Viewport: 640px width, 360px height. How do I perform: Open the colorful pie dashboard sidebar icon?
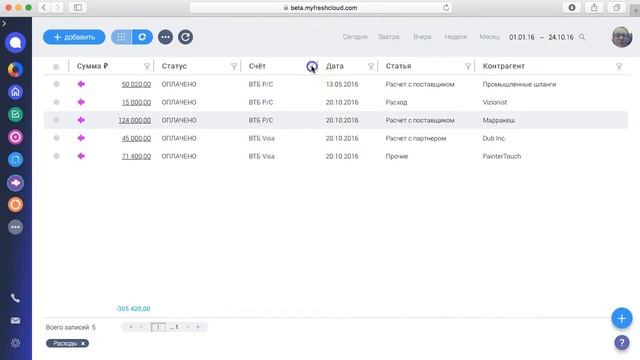tap(16, 70)
